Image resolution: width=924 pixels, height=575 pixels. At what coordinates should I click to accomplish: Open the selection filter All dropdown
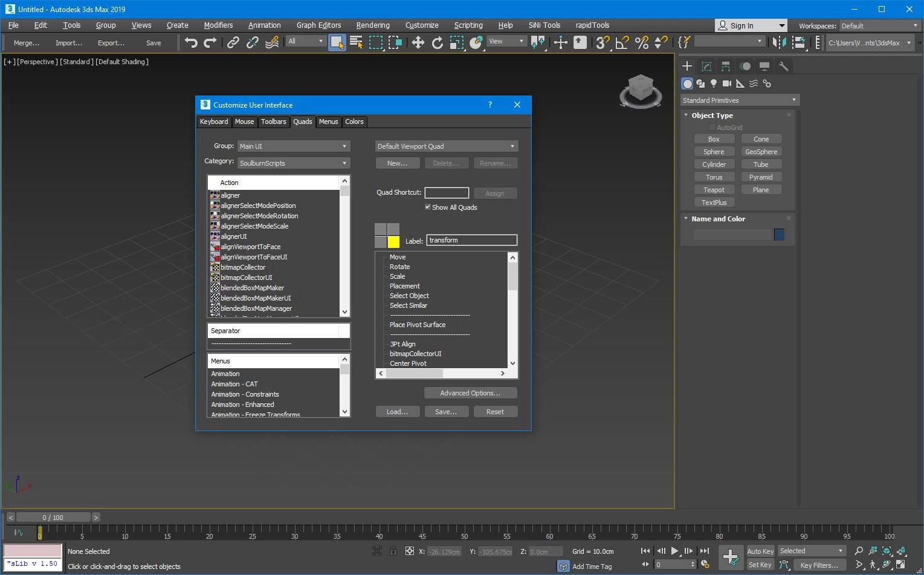pyautogui.click(x=306, y=41)
